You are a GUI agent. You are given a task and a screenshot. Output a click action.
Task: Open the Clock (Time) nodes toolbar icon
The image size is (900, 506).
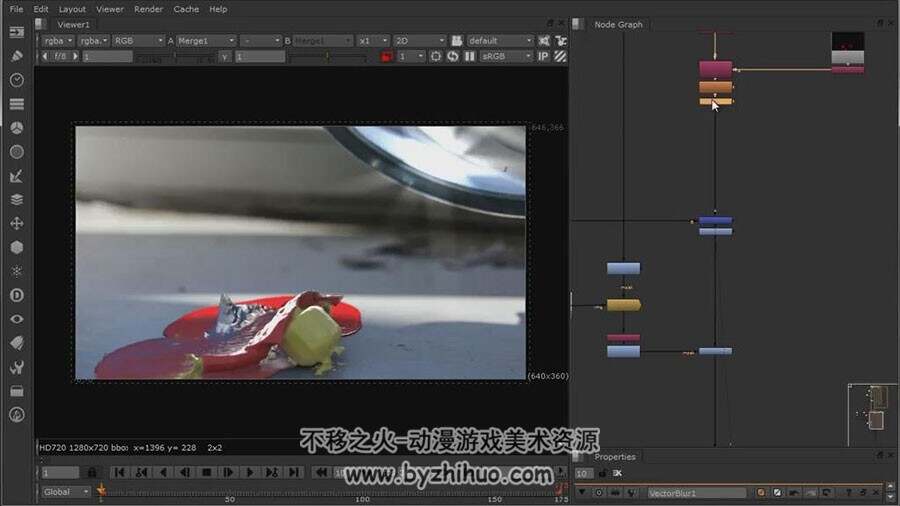pyautogui.click(x=17, y=80)
